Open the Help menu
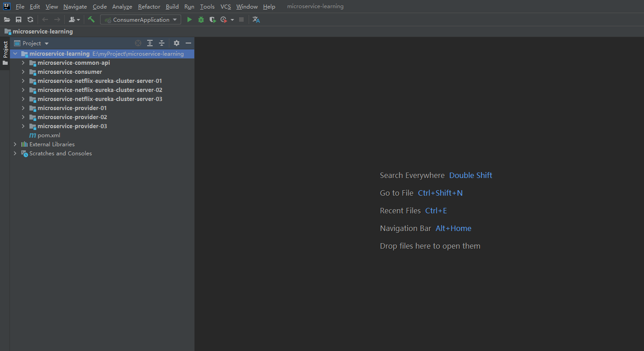This screenshot has width=644, height=351. (x=269, y=6)
